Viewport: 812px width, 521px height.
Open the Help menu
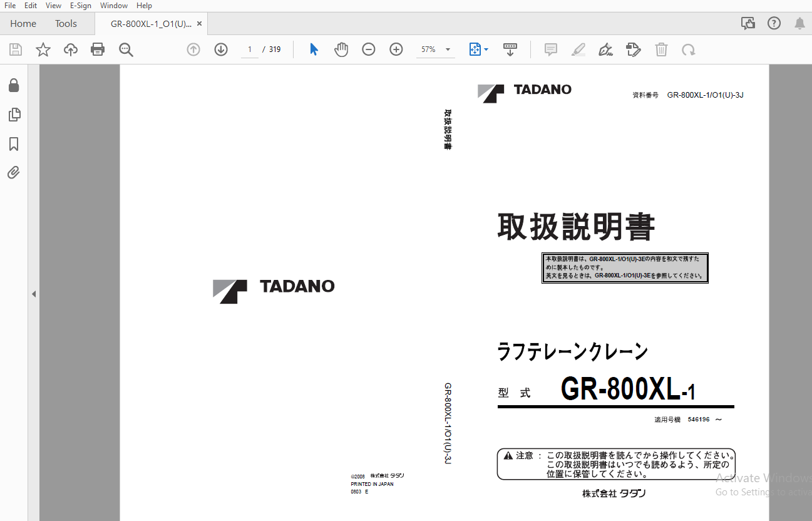point(144,6)
